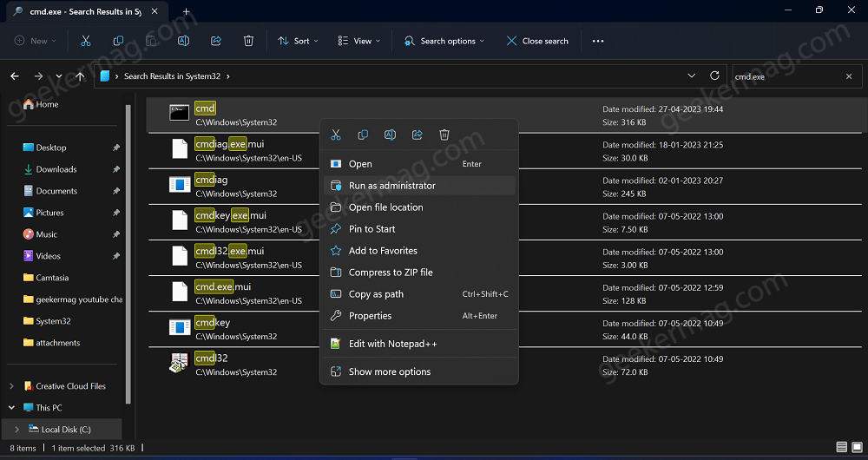
Task: Open the Downloads quick access folder
Action: (49, 169)
